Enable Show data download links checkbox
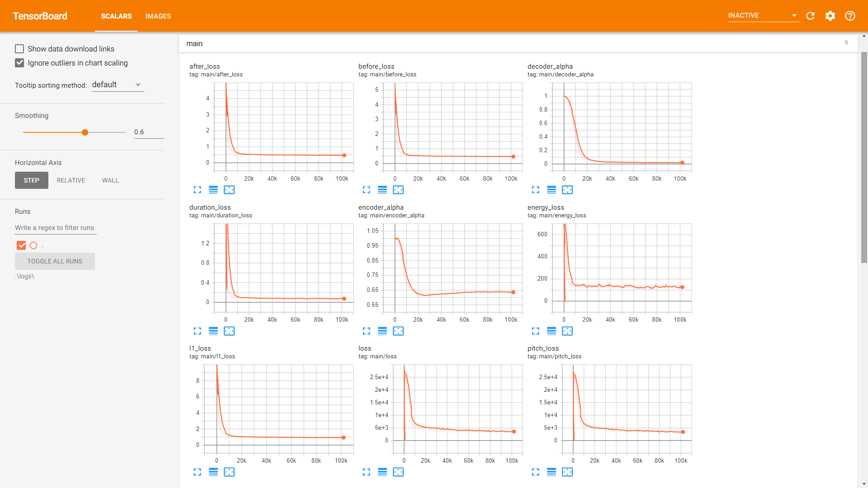868x488 pixels. pyautogui.click(x=19, y=49)
